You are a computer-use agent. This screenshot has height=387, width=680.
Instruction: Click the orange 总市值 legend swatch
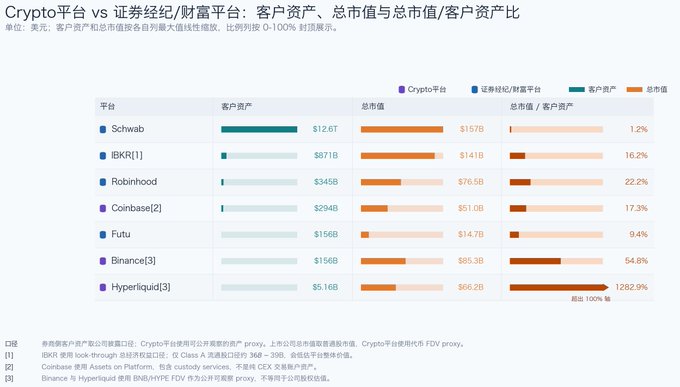pos(634,89)
